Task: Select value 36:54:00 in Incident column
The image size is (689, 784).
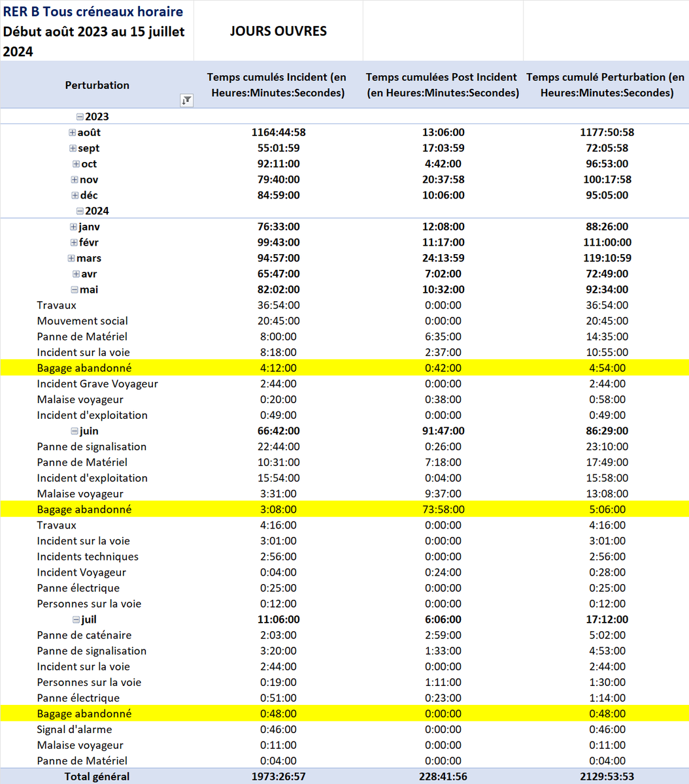Action: point(278,305)
